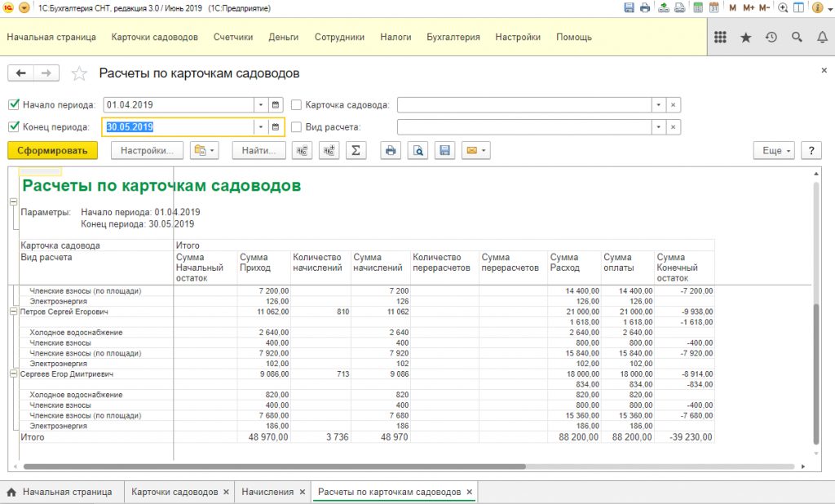Enable the Вид расчета checkbox
Image resolution: width=835 pixels, height=504 pixels.
coord(296,127)
